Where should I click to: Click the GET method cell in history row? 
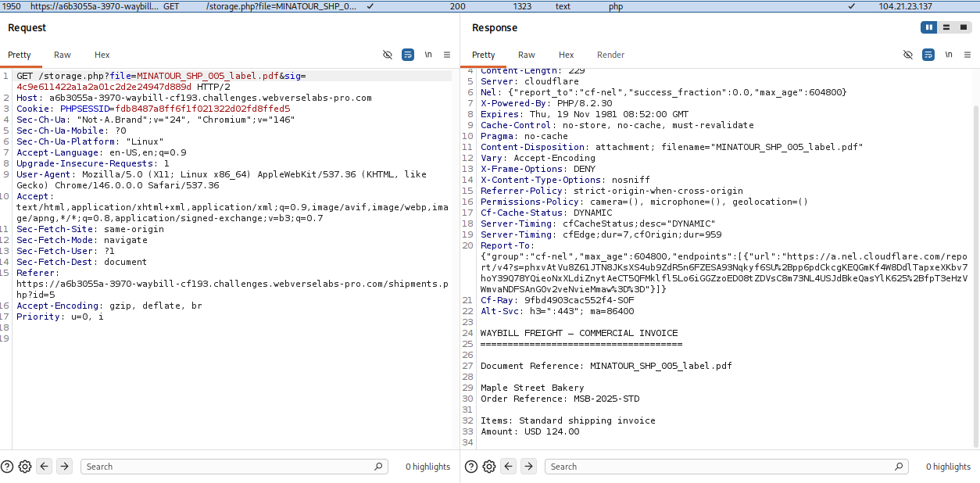click(x=171, y=6)
